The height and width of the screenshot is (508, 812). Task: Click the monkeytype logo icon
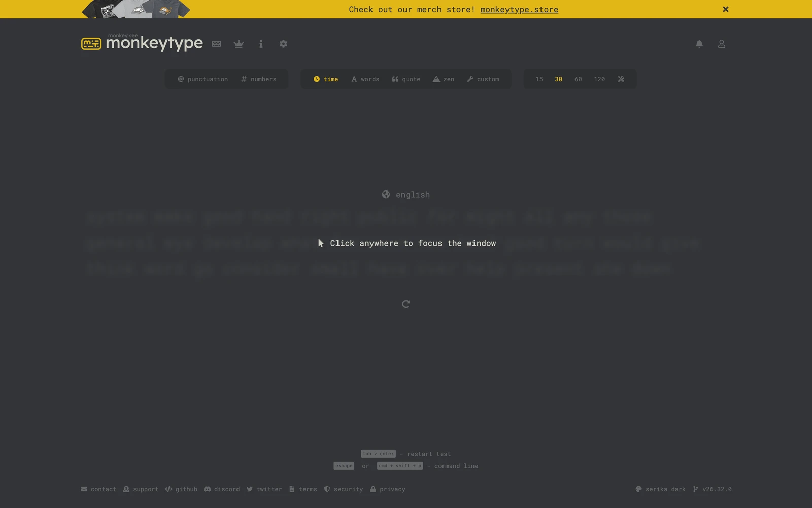[x=91, y=44]
